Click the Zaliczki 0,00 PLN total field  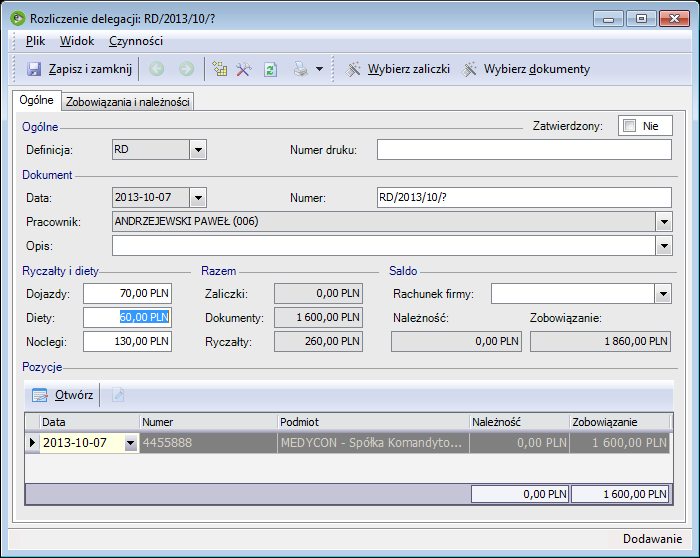318,294
